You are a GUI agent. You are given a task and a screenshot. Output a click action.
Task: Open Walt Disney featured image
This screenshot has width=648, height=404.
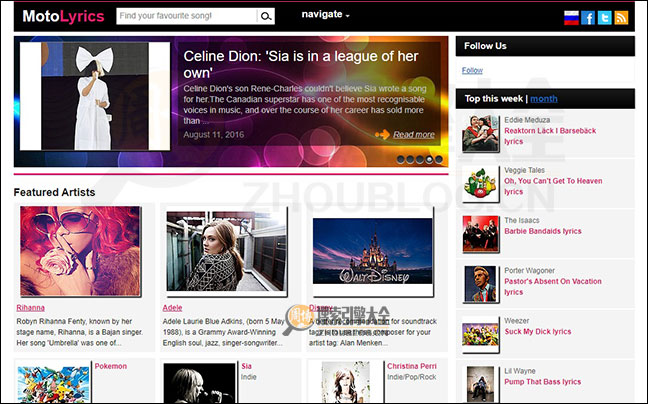coord(373,251)
